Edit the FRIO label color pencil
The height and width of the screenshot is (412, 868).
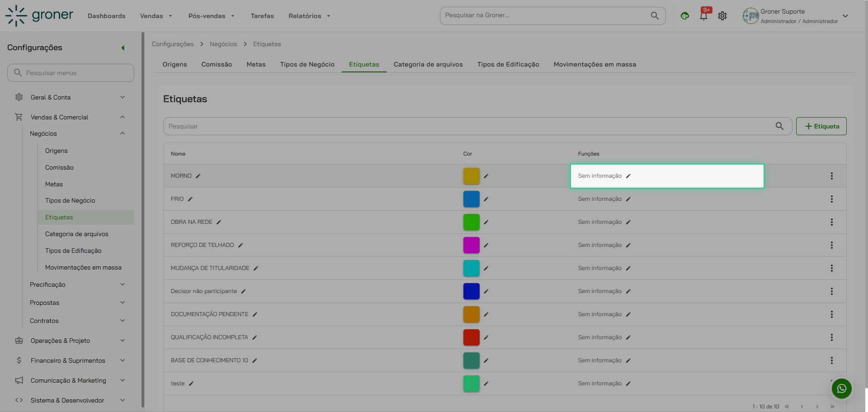point(486,199)
